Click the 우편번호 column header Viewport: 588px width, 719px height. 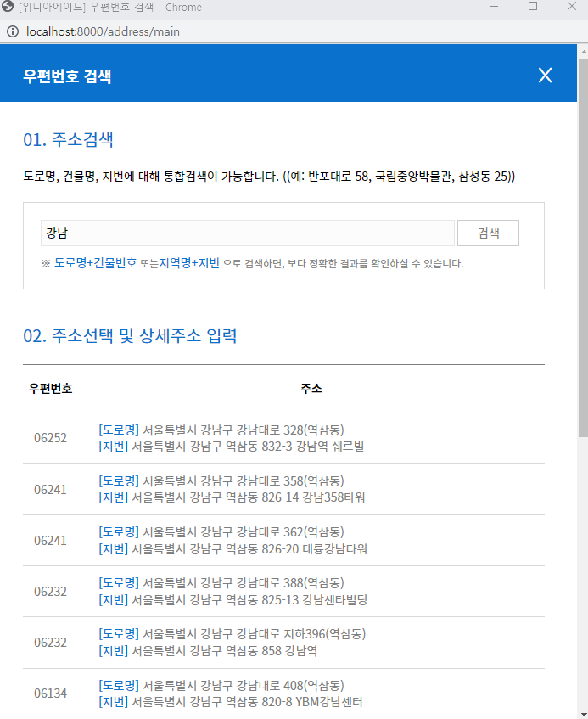click(48, 388)
